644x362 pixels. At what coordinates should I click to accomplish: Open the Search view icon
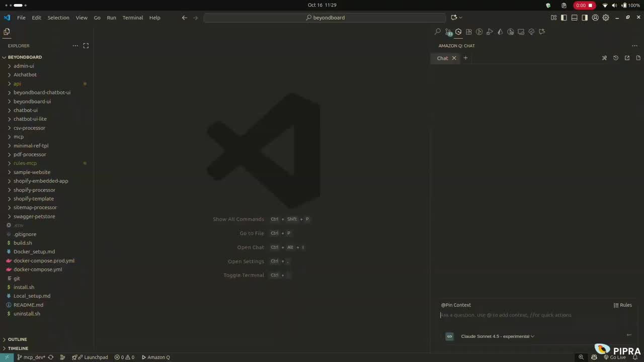pyautogui.click(x=438, y=32)
